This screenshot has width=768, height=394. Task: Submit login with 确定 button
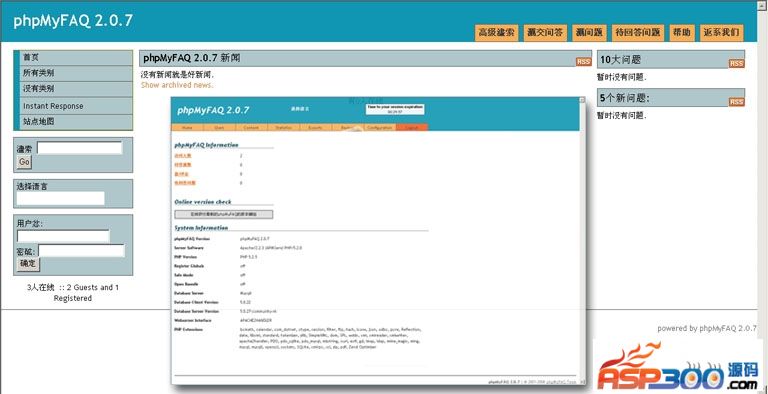pyautogui.click(x=28, y=264)
